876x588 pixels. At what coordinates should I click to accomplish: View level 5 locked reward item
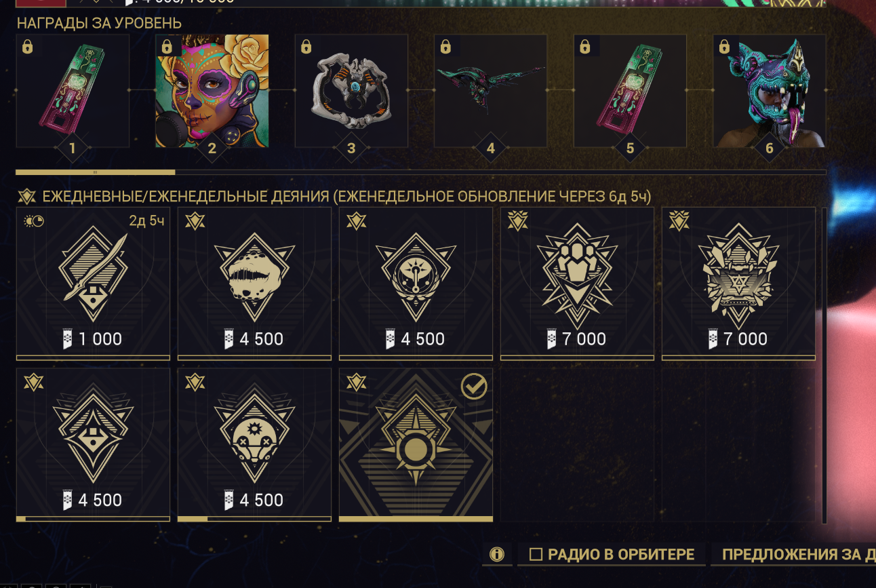tap(630, 91)
